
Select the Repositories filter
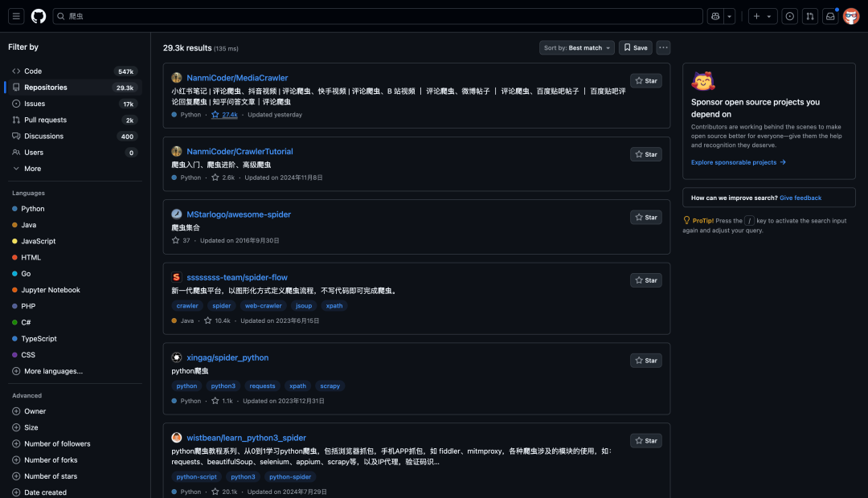pyautogui.click(x=75, y=88)
